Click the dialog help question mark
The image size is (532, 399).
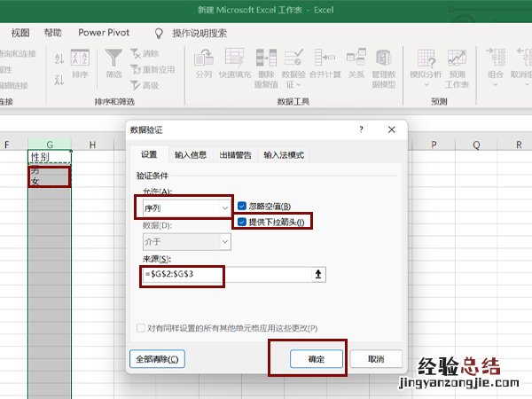coord(361,129)
